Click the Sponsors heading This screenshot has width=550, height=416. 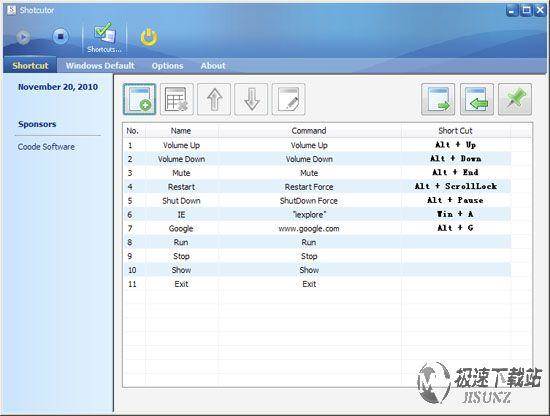pos(37,124)
